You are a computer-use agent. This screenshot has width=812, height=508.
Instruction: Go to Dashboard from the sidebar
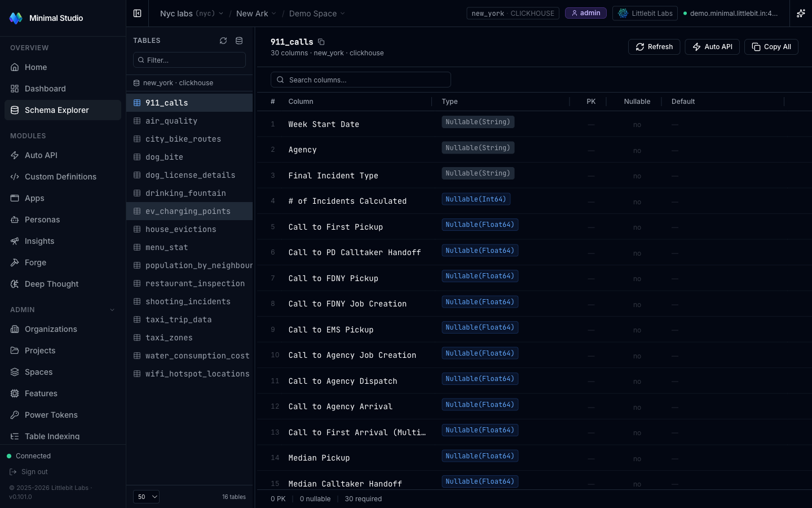point(45,89)
